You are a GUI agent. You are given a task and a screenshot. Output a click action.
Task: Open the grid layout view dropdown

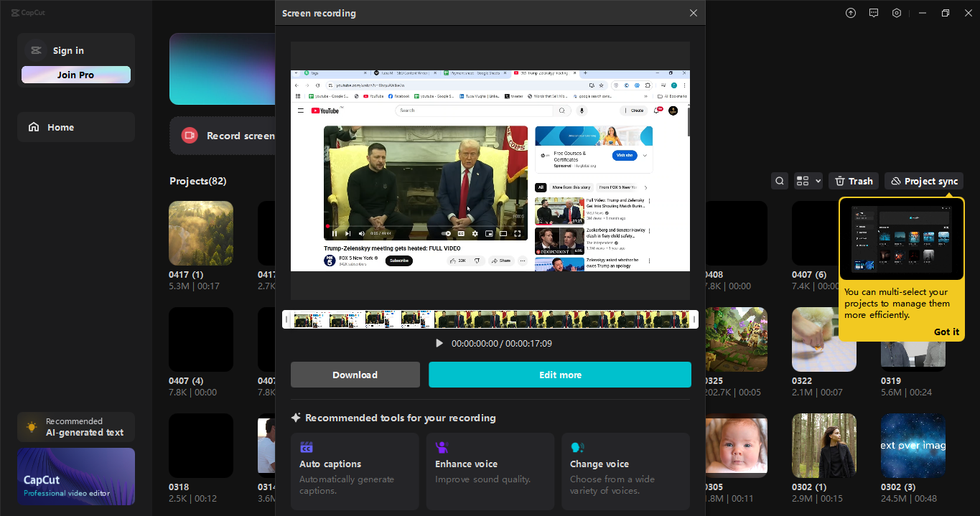pyautogui.click(x=808, y=180)
